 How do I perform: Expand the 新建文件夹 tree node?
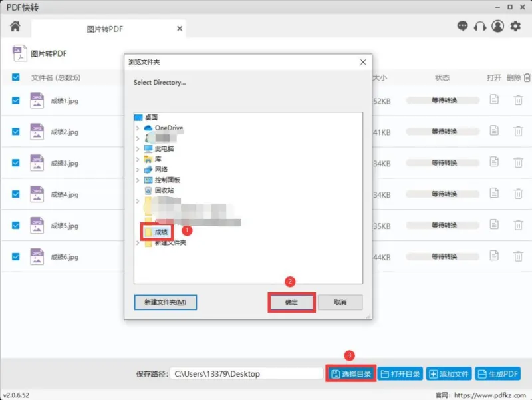click(x=138, y=242)
